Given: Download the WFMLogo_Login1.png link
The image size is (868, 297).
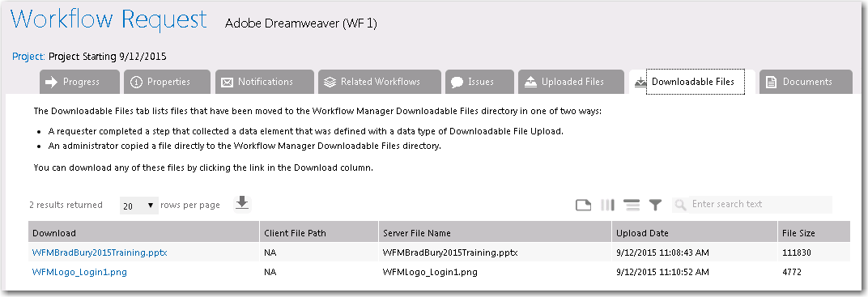Looking at the screenshot, I should pyautogui.click(x=79, y=272).
